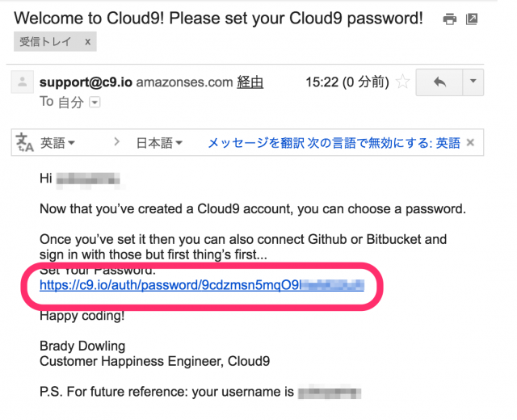Open the c9.io set password link
This screenshot has width=517, height=420.
202,285
